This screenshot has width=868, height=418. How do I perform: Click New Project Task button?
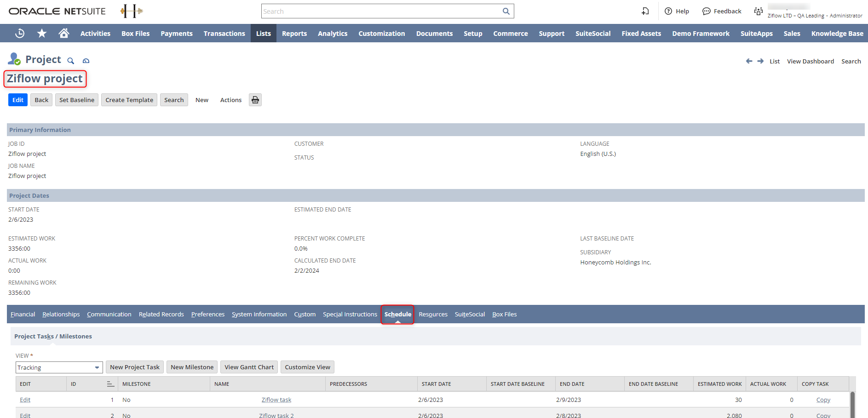coord(135,367)
